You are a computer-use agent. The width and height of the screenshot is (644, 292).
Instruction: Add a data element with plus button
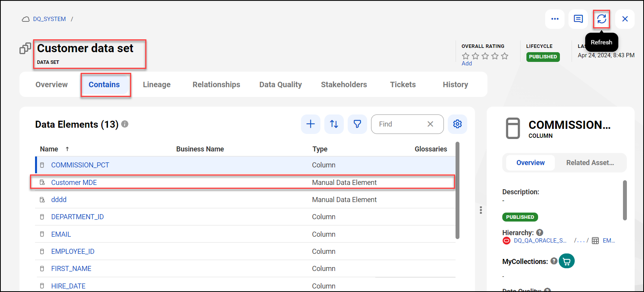311,124
